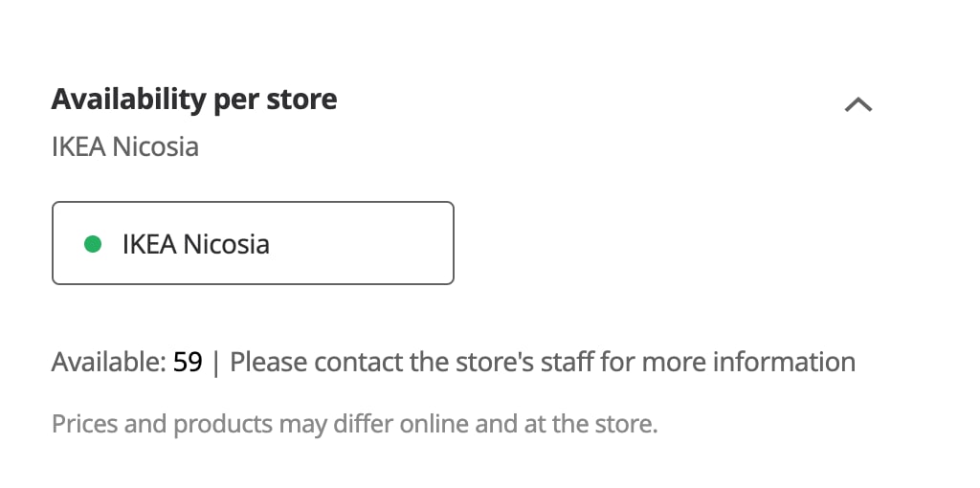Screen dimensions: 980x488
Task: Click the green in-stock status dot
Action: tap(93, 244)
